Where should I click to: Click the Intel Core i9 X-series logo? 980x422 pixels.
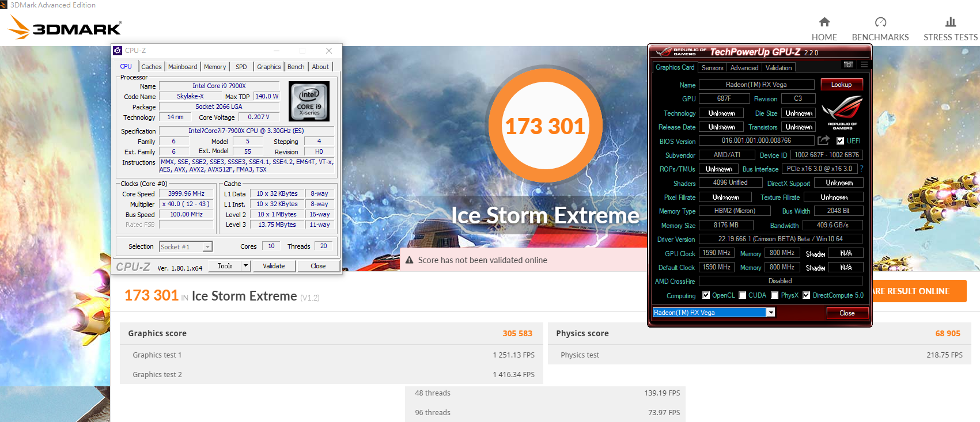tap(309, 101)
